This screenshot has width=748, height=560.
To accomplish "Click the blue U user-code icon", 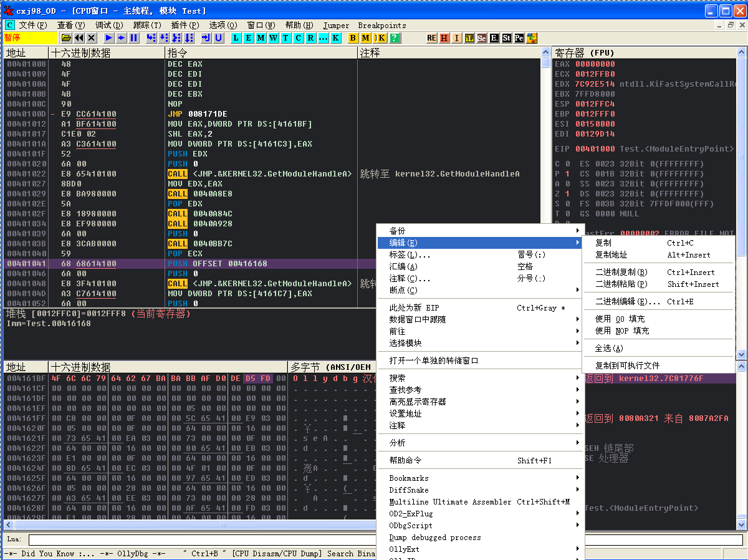I will tap(219, 38).
